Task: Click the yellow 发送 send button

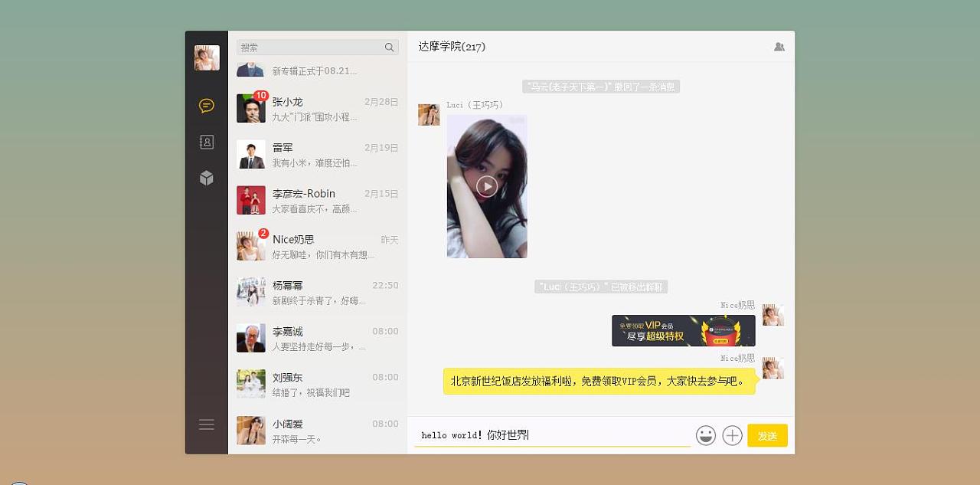Action: click(767, 435)
